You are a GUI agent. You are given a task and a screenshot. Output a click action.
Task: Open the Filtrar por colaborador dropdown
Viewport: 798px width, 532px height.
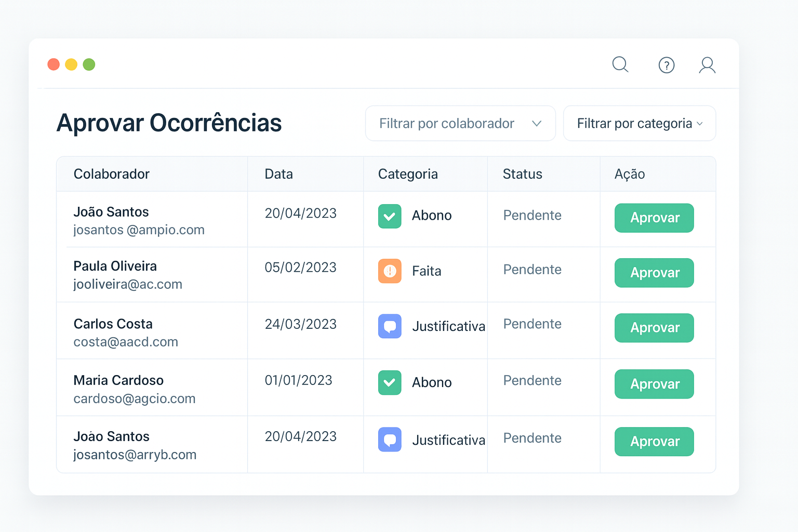click(460, 124)
